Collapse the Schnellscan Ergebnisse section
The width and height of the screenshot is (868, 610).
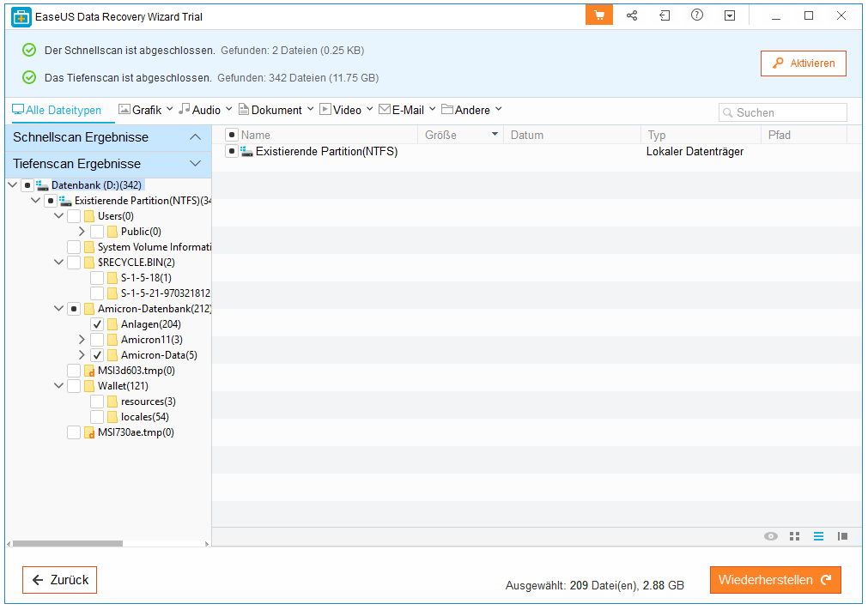[196, 137]
